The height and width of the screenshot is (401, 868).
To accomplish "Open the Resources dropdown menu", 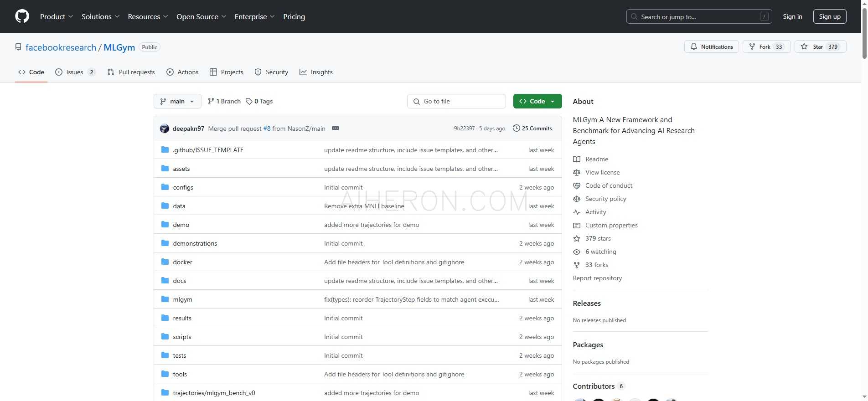I will pos(148,16).
